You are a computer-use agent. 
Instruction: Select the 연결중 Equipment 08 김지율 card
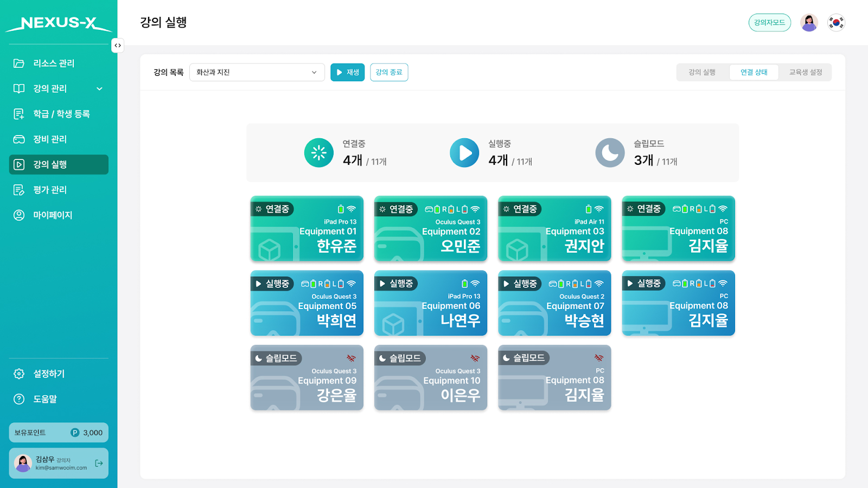(x=679, y=228)
